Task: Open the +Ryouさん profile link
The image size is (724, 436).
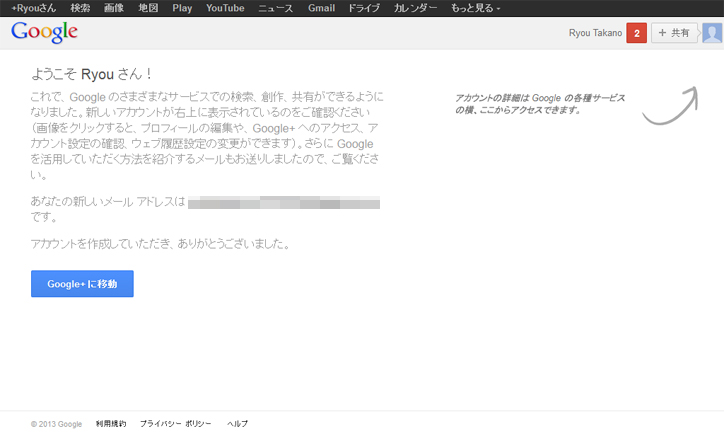Action: 33,8
